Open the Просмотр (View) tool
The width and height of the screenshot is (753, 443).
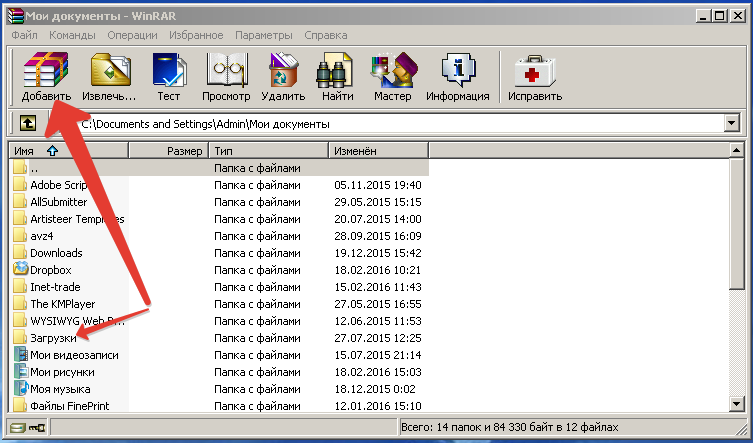click(226, 74)
